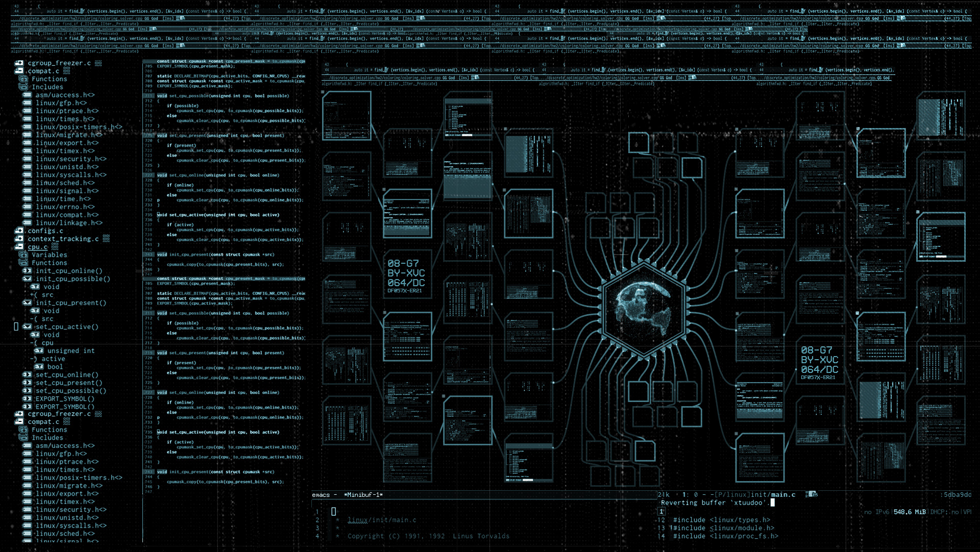
Task: Select the set_cpu_online() function entry
Action: click(66, 375)
